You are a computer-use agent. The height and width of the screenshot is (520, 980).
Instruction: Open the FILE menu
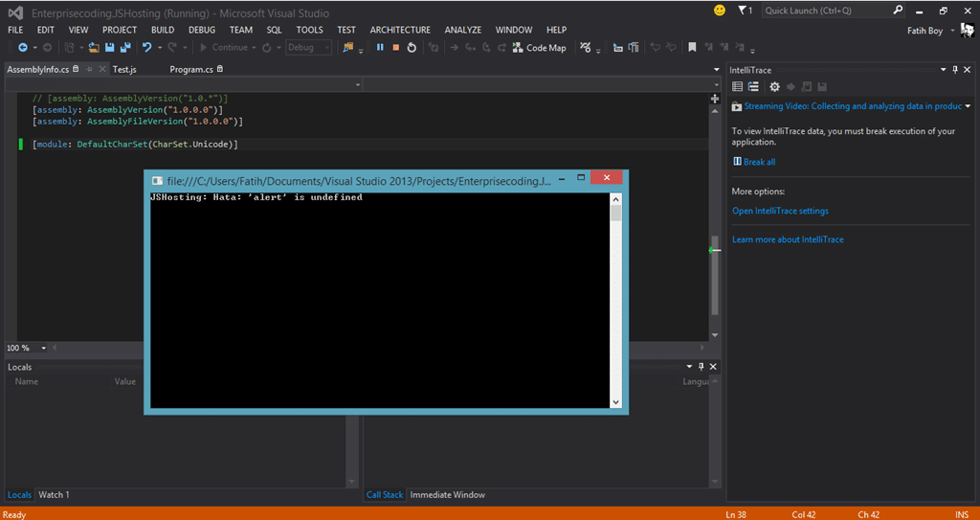(x=15, y=30)
